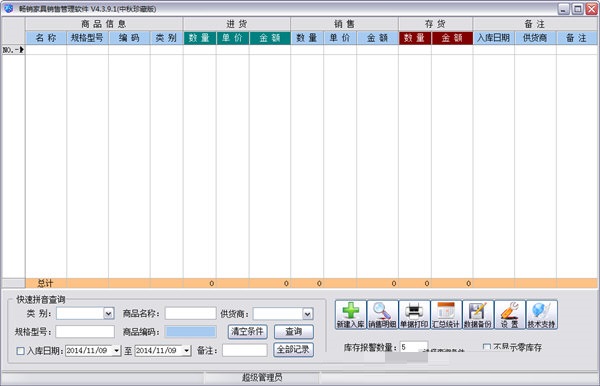The width and height of the screenshot is (600, 386).
Task: Click the 进货 group header
Action: coord(237,24)
